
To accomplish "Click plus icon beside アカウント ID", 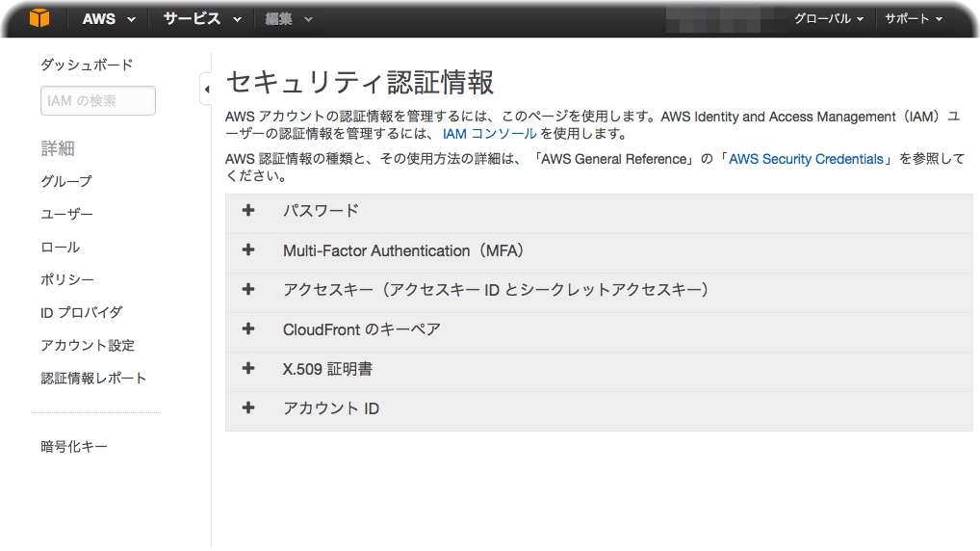I will pos(248,407).
